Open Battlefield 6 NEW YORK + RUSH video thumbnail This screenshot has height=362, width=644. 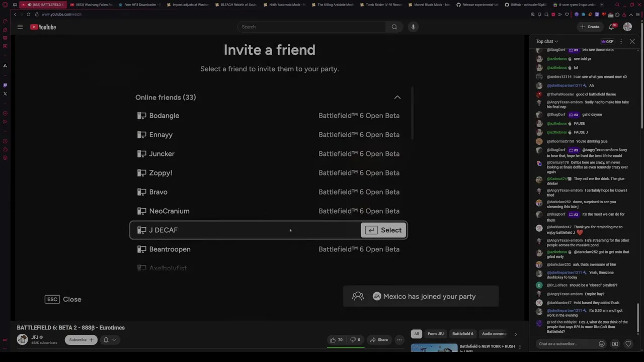click(x=434, y=348)
